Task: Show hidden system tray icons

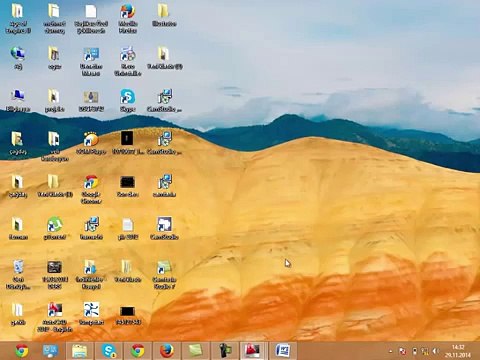Action: 390,351
